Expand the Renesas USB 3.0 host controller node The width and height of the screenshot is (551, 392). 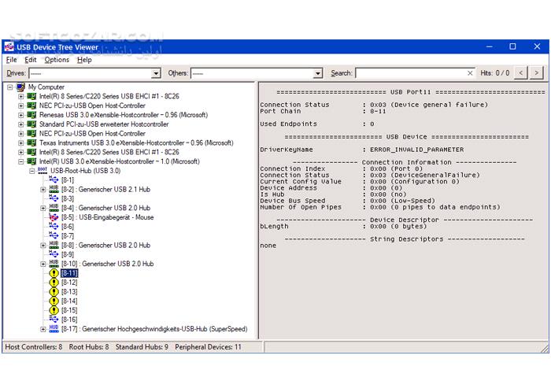coord(21,115)
